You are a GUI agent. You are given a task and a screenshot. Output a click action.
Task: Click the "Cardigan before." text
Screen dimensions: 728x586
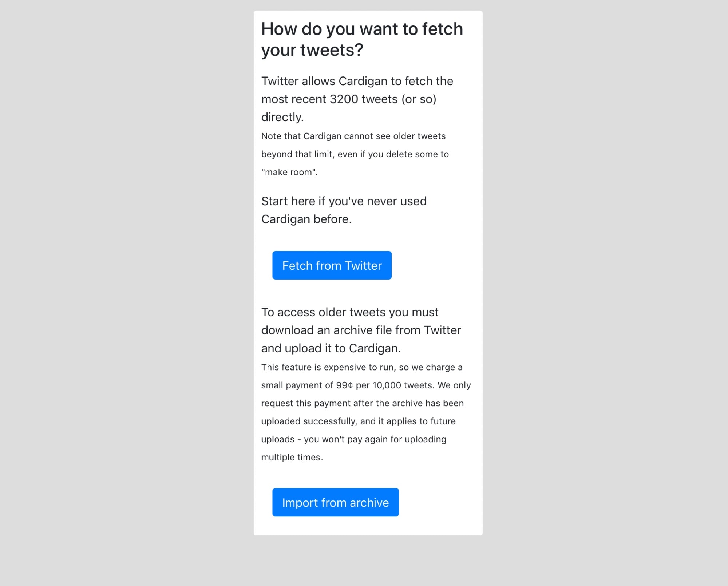click(306, 219)
